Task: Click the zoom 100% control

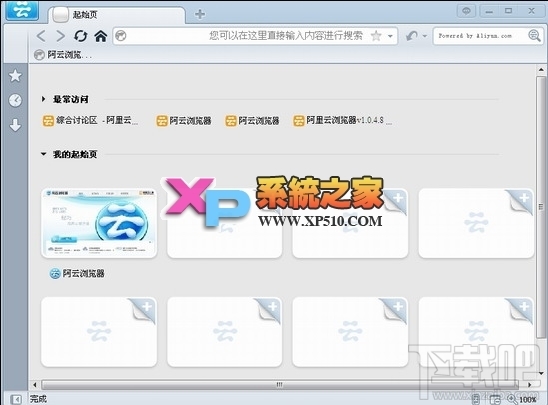Action: coord(522,399)
